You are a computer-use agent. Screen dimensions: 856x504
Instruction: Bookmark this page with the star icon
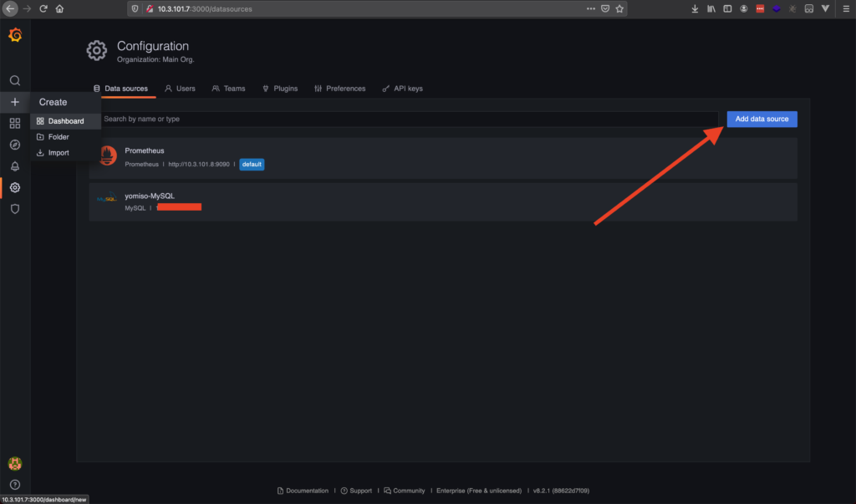(619, 8)
